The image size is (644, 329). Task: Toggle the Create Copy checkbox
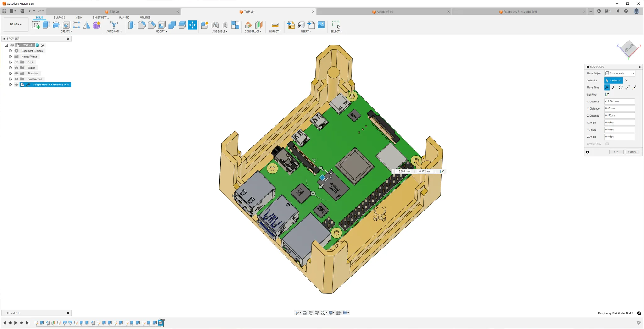coord(607,144)
